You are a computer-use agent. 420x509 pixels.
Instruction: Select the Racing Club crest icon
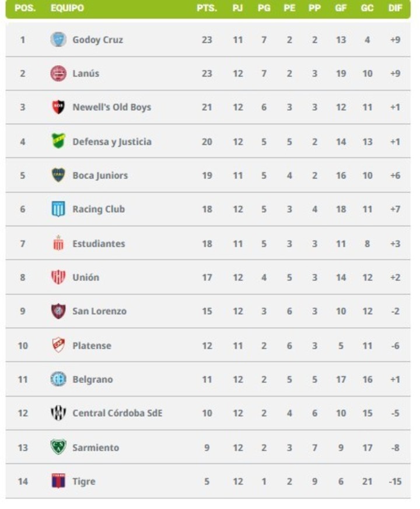click(58, 209)
